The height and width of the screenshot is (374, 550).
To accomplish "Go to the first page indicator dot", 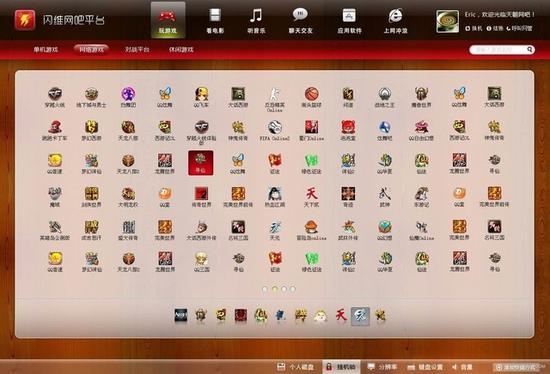I will [x=265, y=289].
